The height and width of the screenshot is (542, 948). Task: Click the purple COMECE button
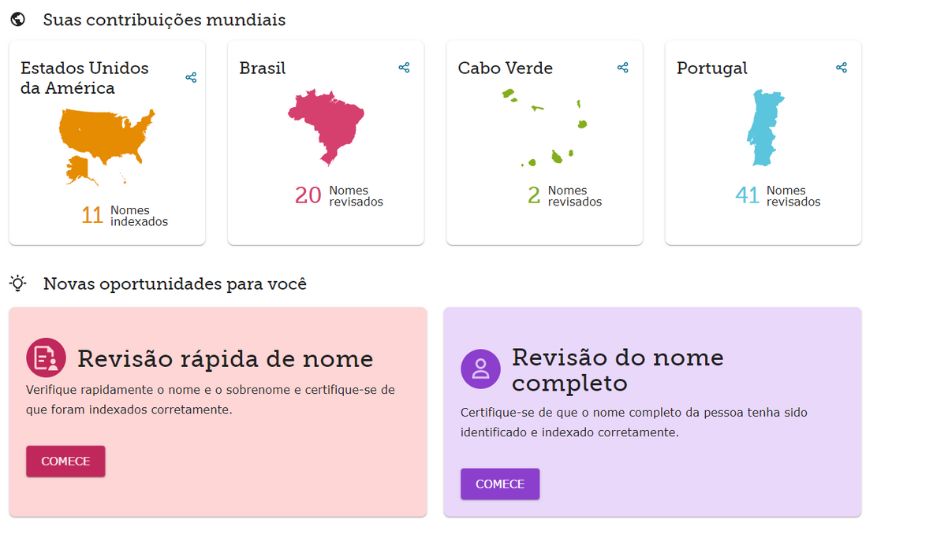point(500,484)
